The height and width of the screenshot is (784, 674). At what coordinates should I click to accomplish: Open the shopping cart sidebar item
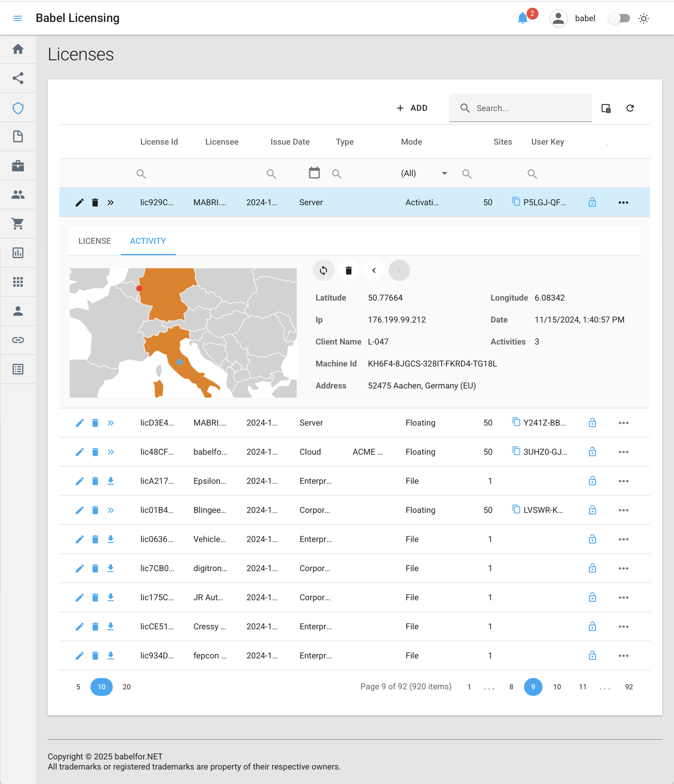(18, 224)
